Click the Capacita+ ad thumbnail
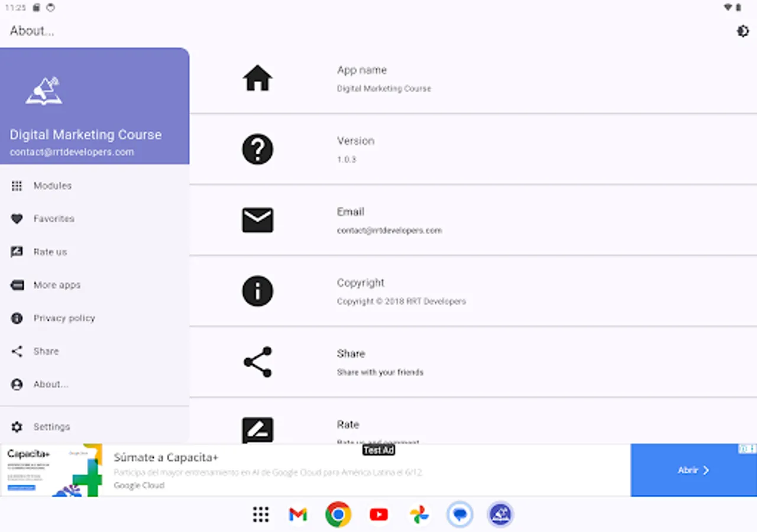757x532 pixels. [x=53, y=470]
